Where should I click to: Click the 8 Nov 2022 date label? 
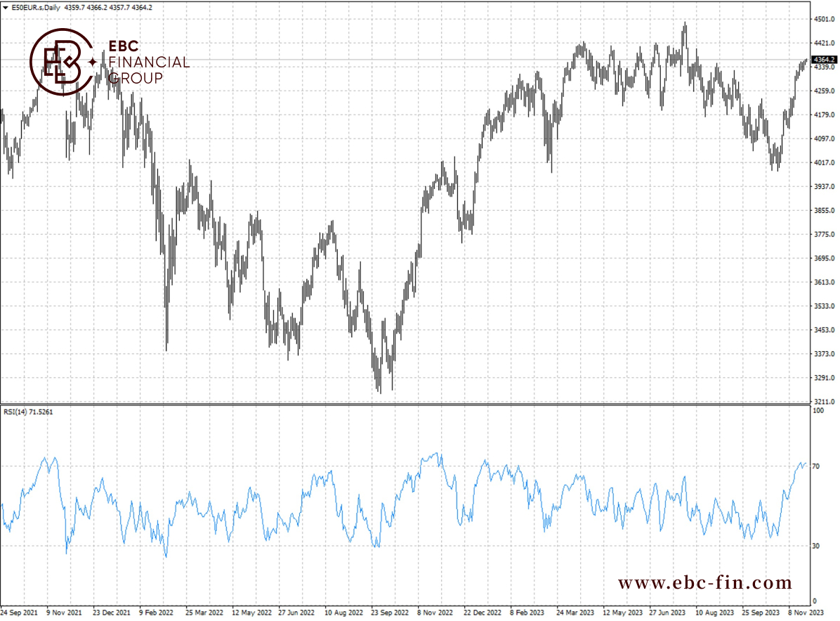click(x=435, y=613)
